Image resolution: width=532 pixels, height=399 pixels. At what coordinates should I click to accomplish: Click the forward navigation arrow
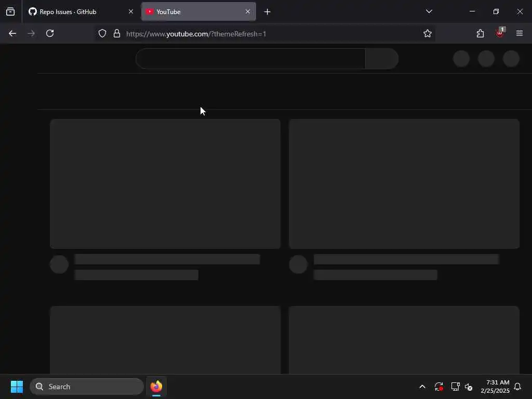31,34
